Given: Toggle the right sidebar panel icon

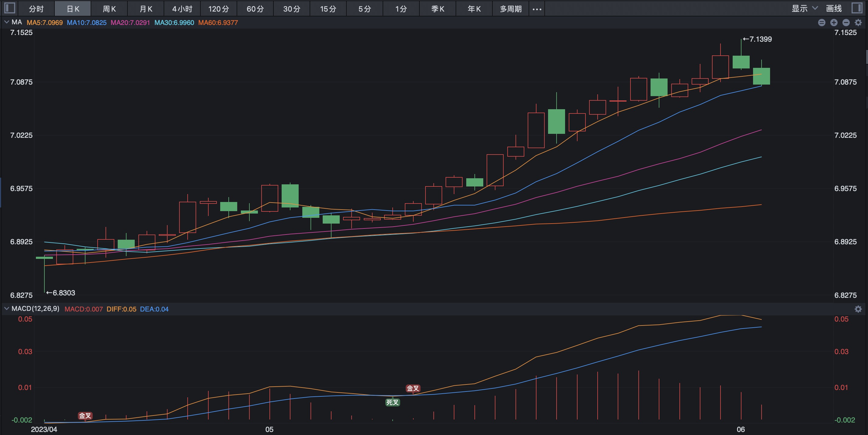Looking at the screenshot, I should (857, 8).
